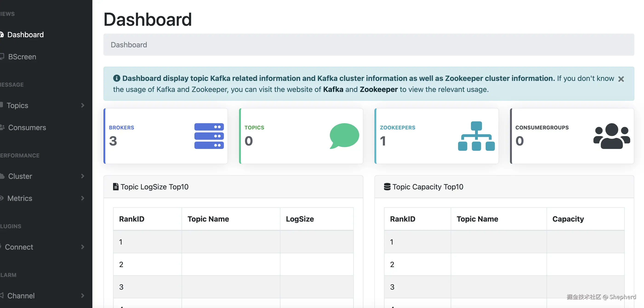
Task: Click the Zookeepers hierarchy tree icon
Action: [476, 136]
